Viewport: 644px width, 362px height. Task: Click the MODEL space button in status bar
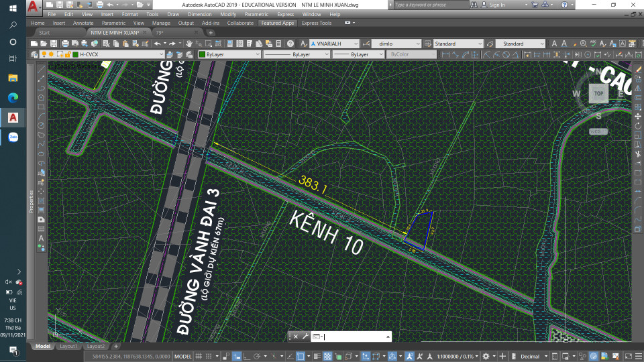pos(182,356)
